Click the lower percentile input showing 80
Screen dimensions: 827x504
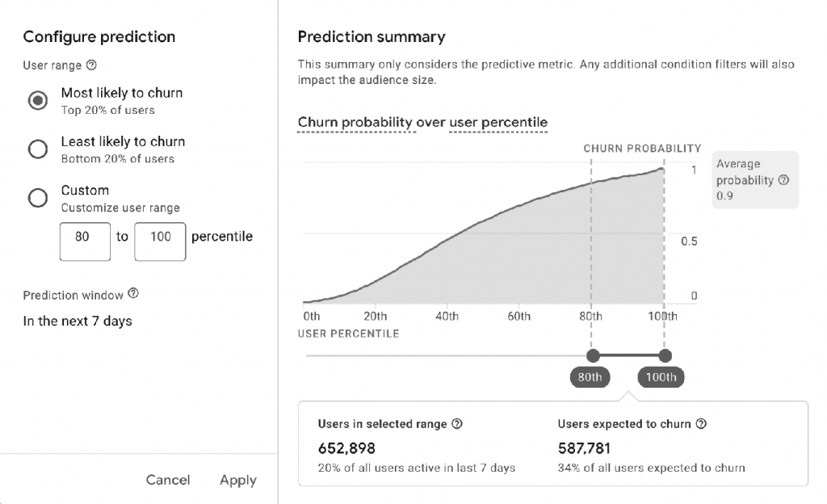point(85,241)
